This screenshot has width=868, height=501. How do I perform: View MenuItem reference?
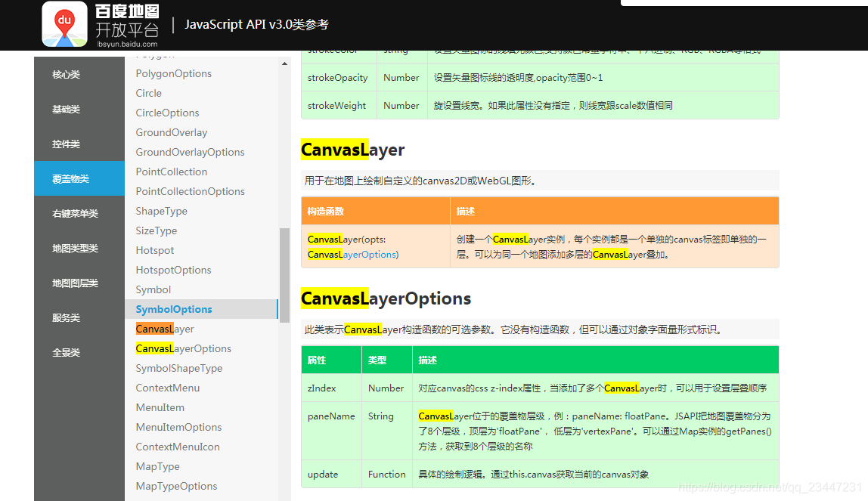160,407
